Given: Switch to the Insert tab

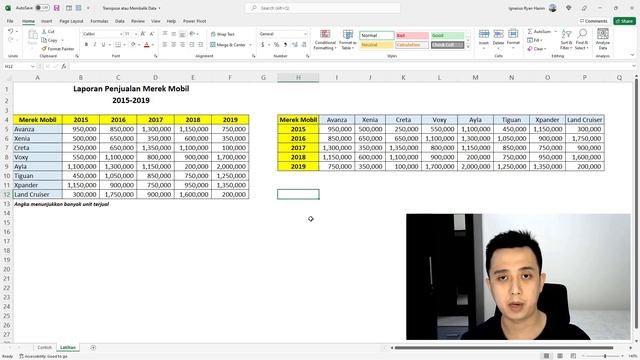Looking at the screenshot, I should [47, 21].
